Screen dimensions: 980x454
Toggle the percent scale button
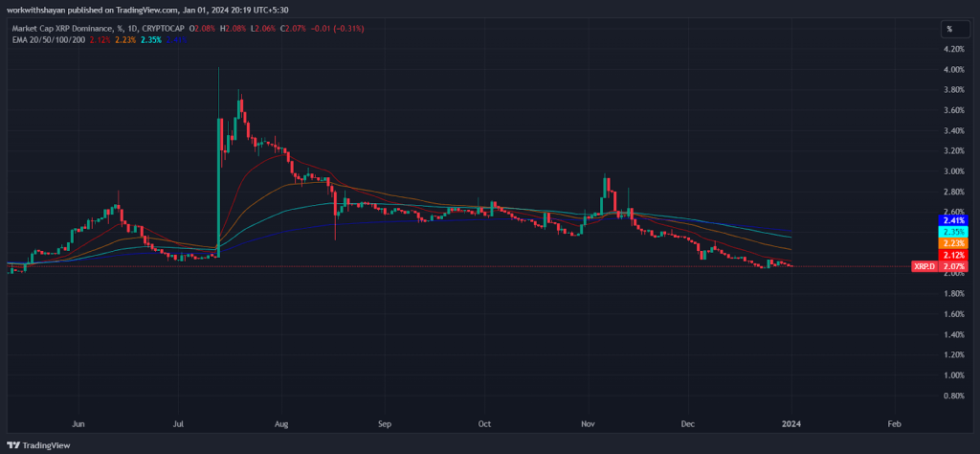click(949, 29)
